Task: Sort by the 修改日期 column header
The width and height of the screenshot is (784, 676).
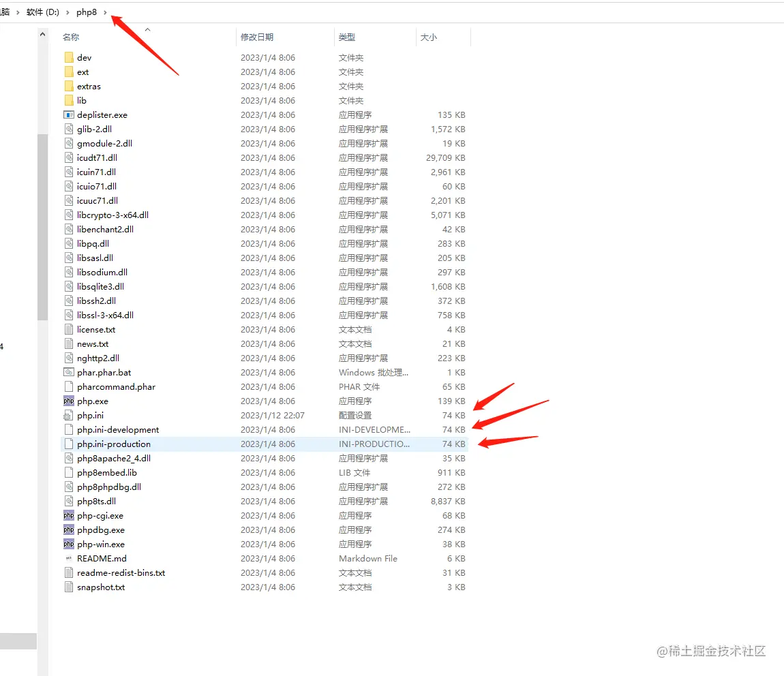Action: click(x=257, y=37)
